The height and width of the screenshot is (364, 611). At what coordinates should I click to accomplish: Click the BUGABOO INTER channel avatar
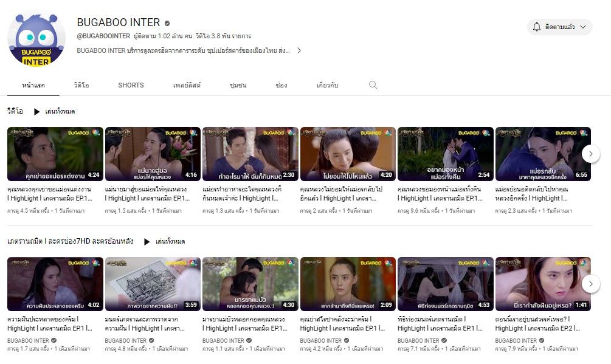click(36, 36)
